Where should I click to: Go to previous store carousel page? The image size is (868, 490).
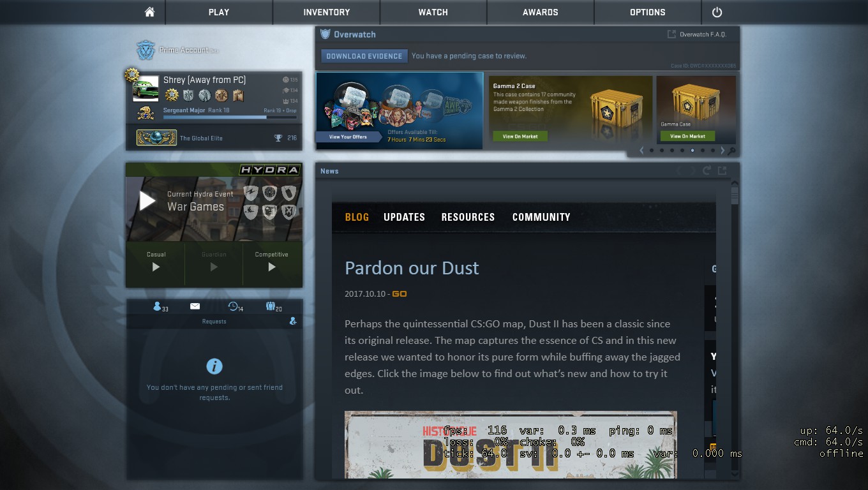click(642, 151)
